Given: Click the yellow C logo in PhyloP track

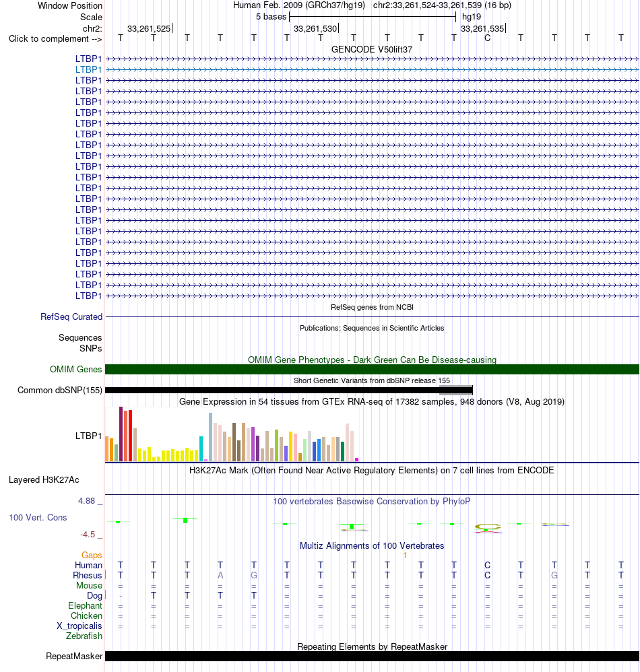Looking at the screenshot, I should pyautogui.click(x=488, y=527).
